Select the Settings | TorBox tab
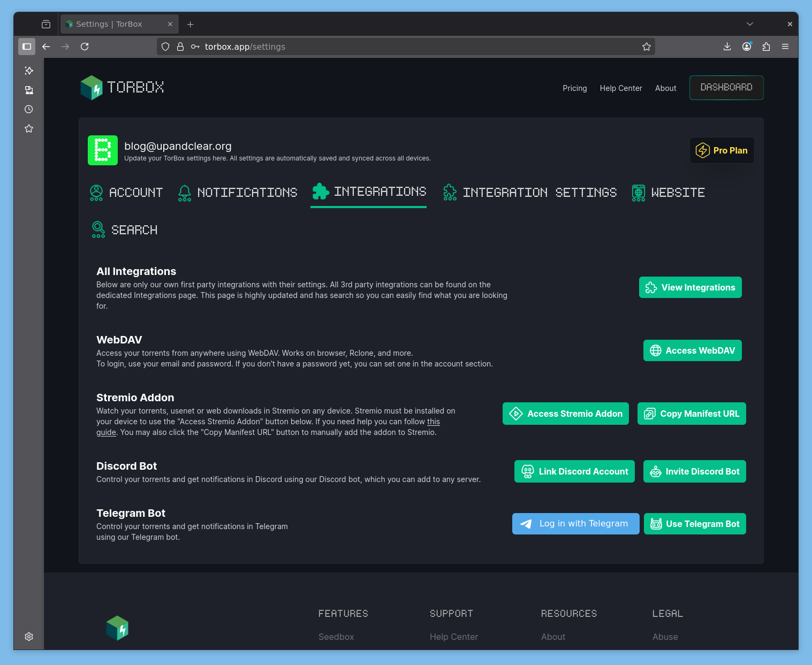812x665 pixels. (119, 24)
